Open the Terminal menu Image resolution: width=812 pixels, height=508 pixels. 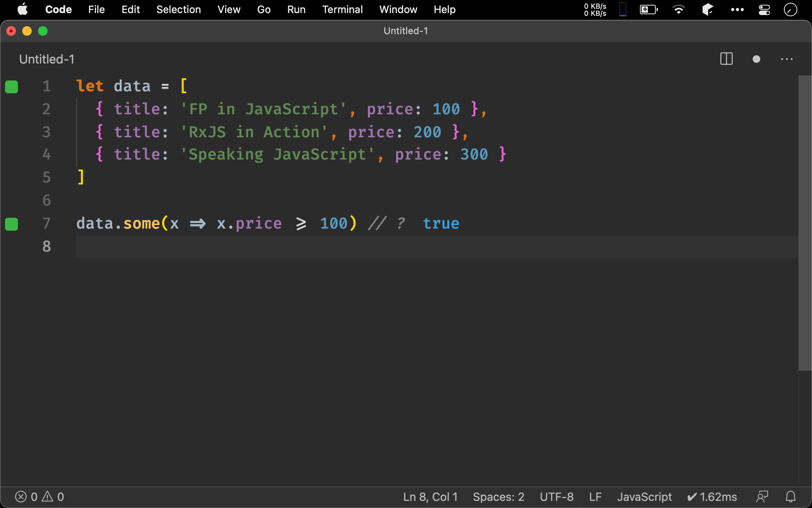tap(342, 10)
